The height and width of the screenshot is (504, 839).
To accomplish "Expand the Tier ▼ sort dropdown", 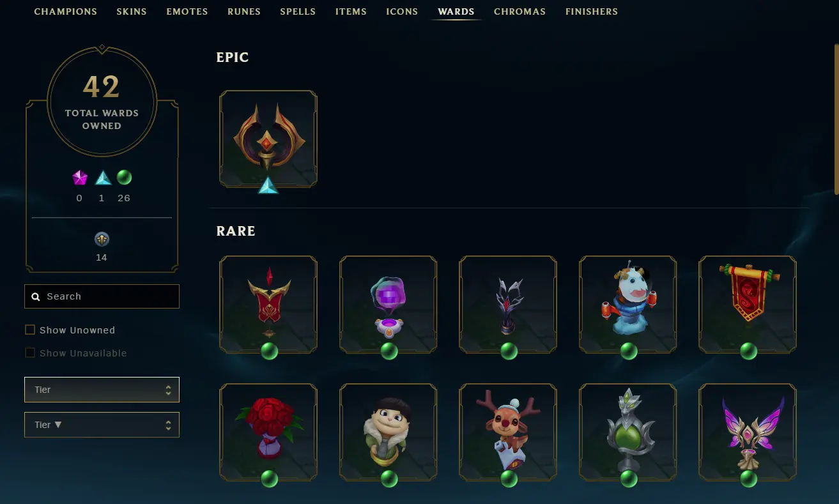I will pyautogui.click(x=102, y=425).
